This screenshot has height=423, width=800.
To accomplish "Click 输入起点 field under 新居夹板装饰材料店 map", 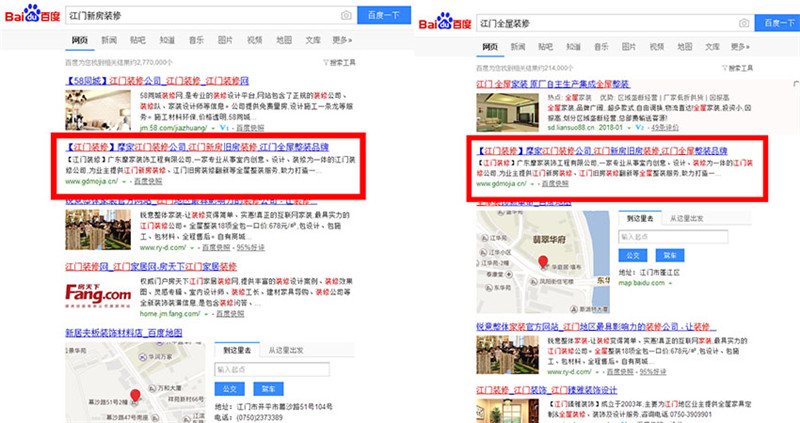I will click(272, 369).
